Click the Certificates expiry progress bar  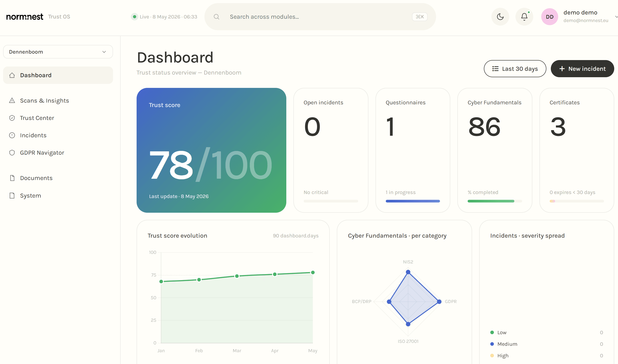pyautogui.click(x=577, y=201)
